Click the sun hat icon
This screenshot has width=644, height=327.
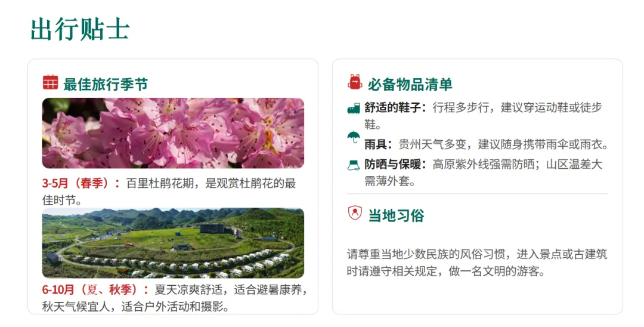pos(353,165)
